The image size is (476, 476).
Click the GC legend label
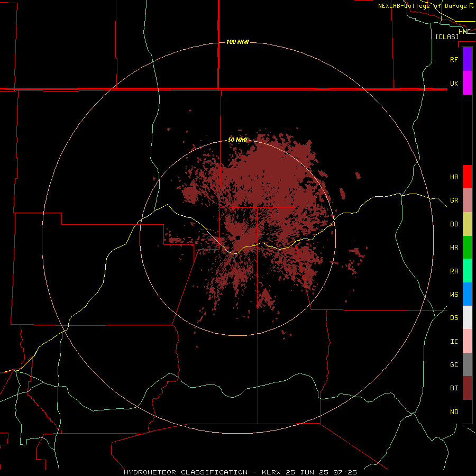[454, 365]
